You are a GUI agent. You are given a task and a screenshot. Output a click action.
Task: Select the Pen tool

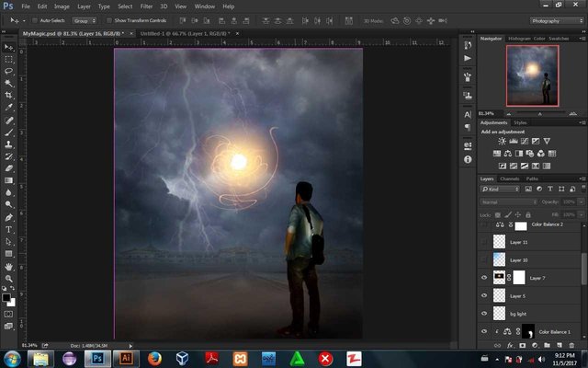click(x=9, y=217)
